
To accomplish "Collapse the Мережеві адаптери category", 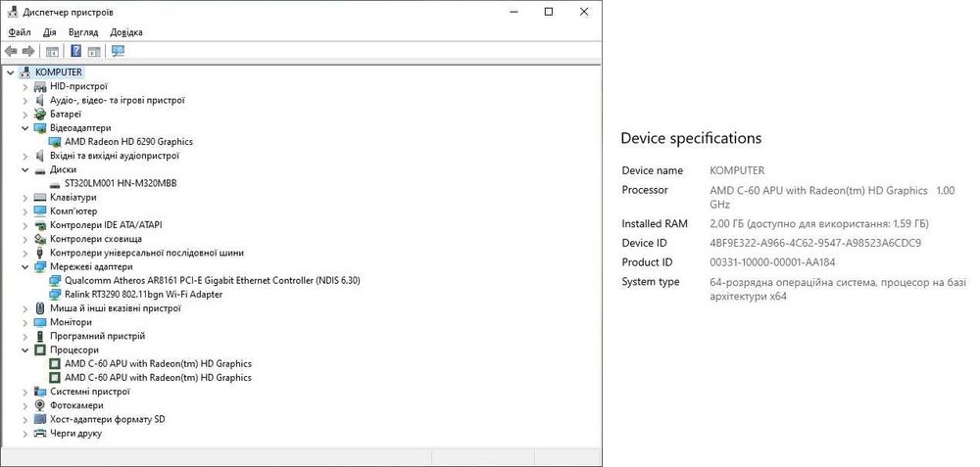I will point(25,266).
